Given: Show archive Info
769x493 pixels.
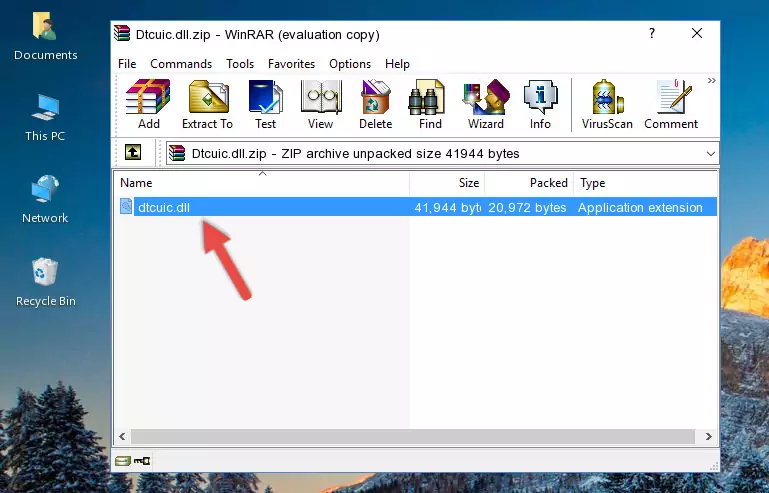Looking at the screenshot, I should 540,104.
